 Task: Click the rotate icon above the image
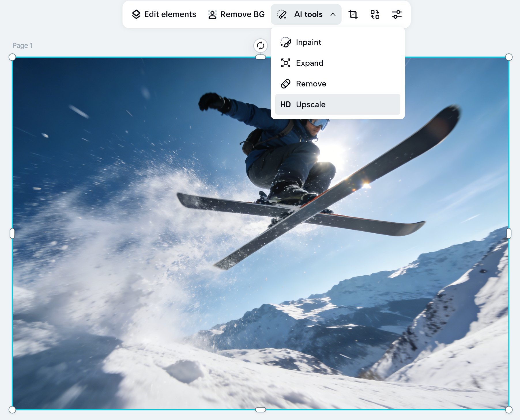coord(260,46)
